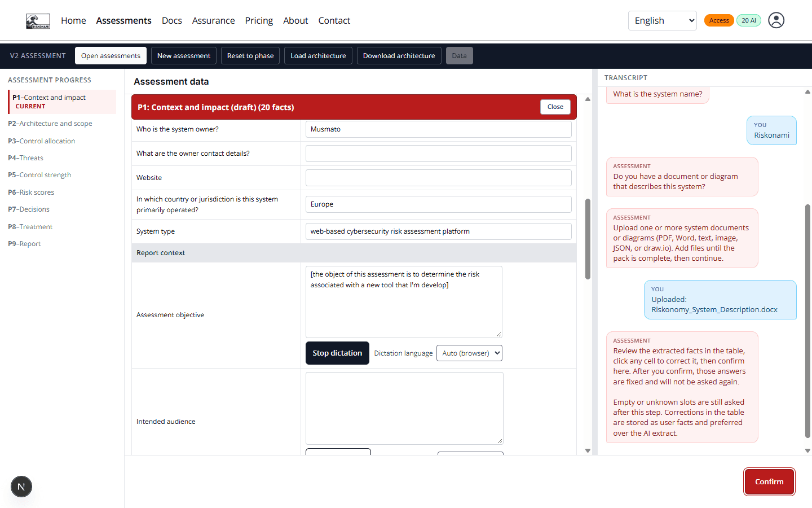
Task: Expand the Dictation language dropdown
Action: [469, 353]
